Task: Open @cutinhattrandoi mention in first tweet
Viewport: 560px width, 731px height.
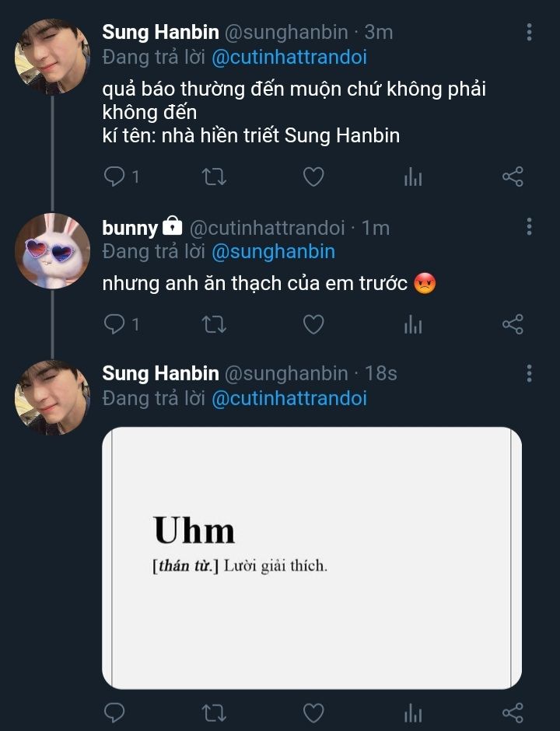Action: tap(289, 57)
